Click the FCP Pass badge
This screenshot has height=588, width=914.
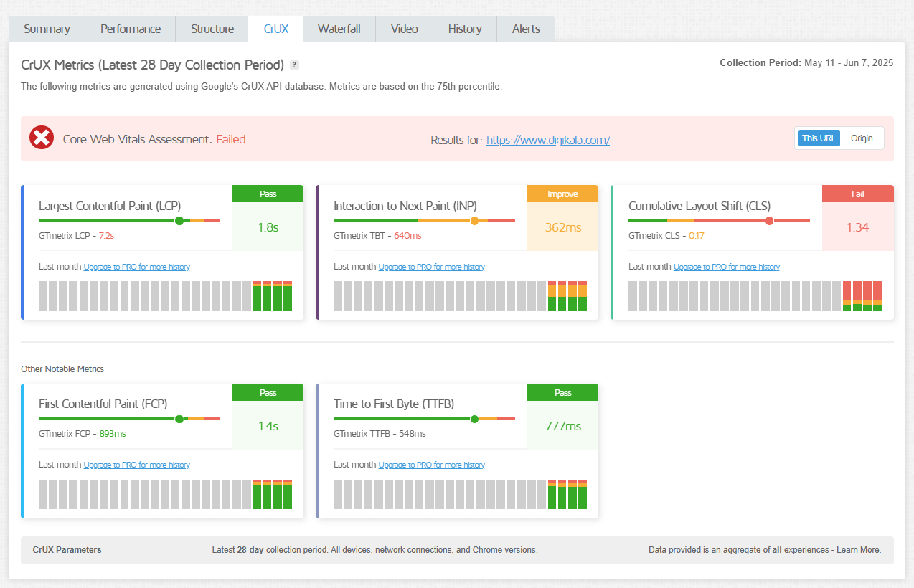pos(268,392)
